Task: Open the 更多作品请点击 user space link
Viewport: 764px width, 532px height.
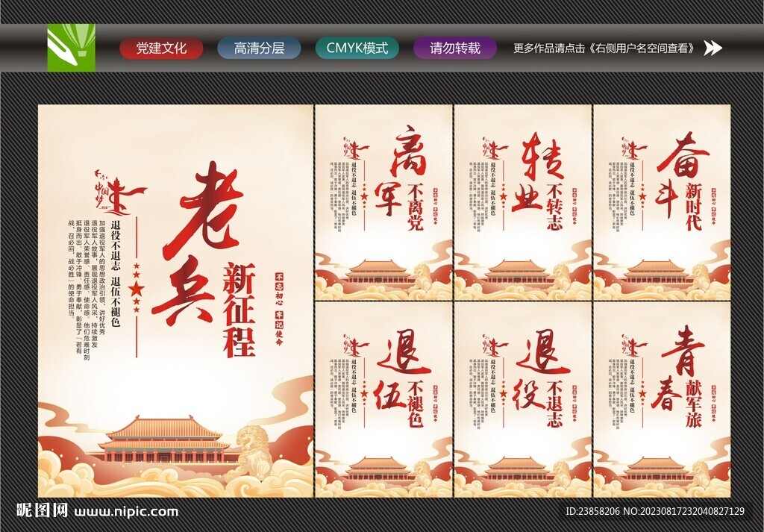Action: point(606,48)
